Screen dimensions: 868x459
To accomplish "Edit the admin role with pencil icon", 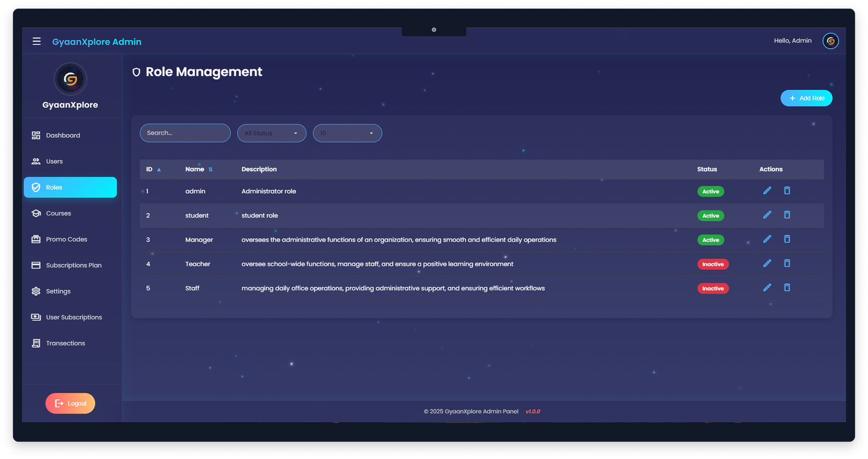I will pyautogui.click(x=767, y=190).
